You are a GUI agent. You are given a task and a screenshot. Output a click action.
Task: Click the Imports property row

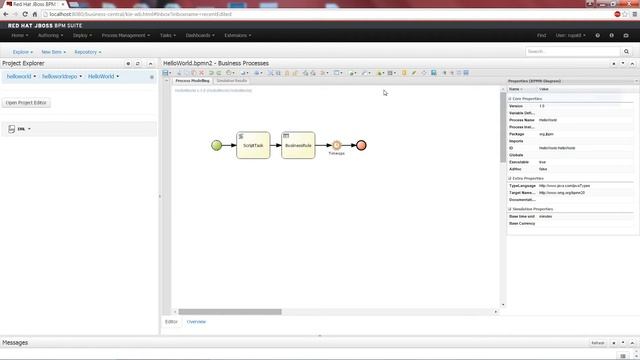coord(571,141)
